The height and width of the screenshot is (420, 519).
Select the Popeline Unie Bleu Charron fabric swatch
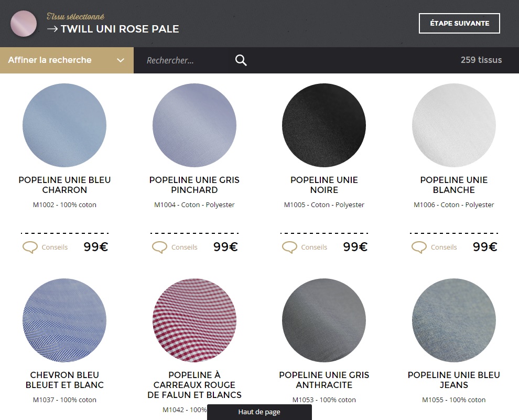(64, 125)
